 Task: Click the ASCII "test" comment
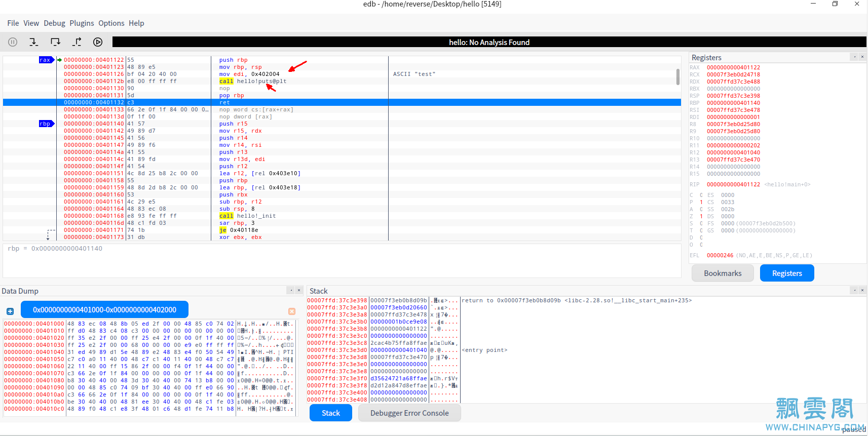414,74
